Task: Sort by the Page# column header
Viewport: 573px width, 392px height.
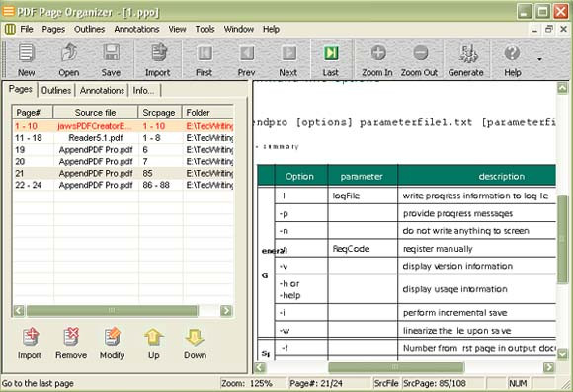Action: [x=33, y=113]
